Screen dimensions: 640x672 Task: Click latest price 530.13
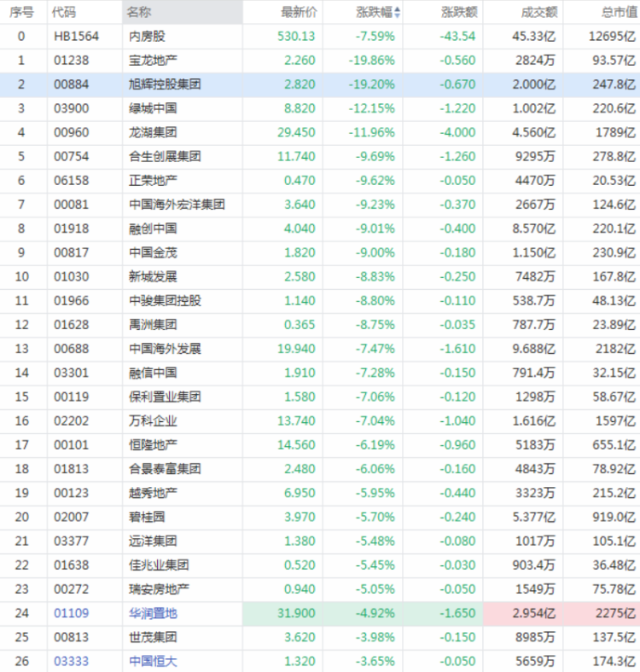296,36
